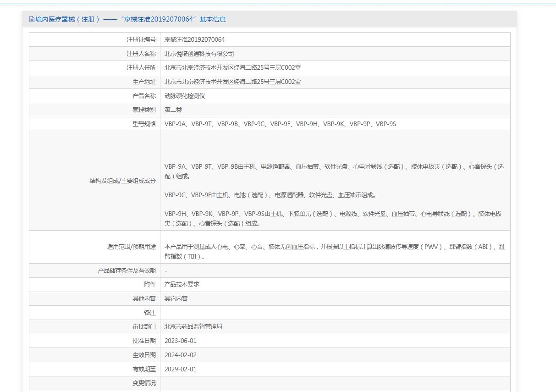Click intended use text 本产品用于测量成人心电
This screenshot has height=392, width=556.
coord(335,251)
